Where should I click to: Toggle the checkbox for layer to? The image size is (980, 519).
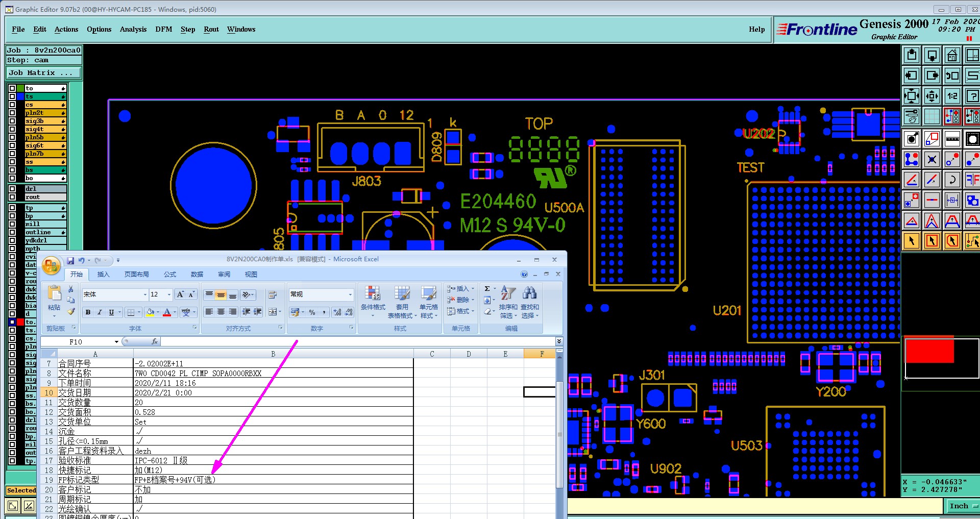[12, 88]
